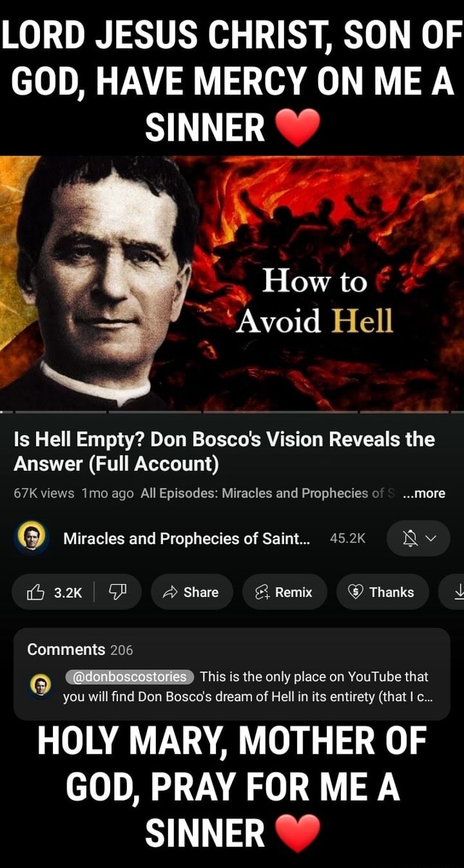Click the Thanks button label
464x868 pixels.
391,593
